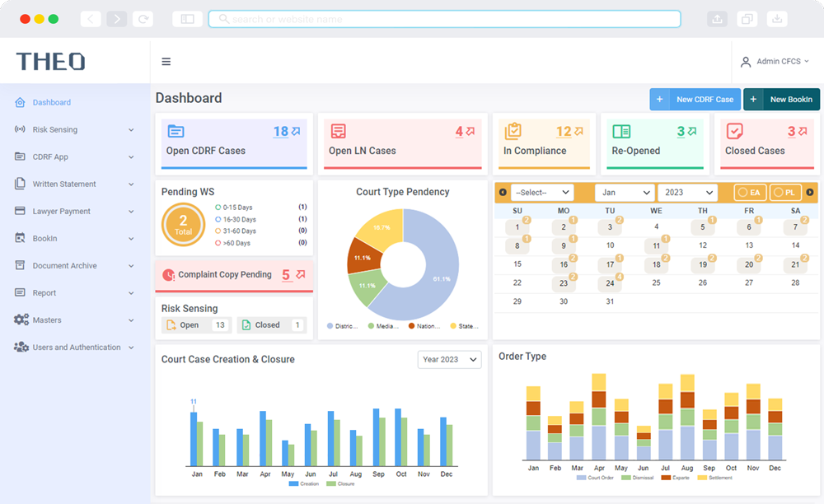The image size is (824, 504).
Task: Click the Risk Sensing Open button
Action: coord(195,325)
